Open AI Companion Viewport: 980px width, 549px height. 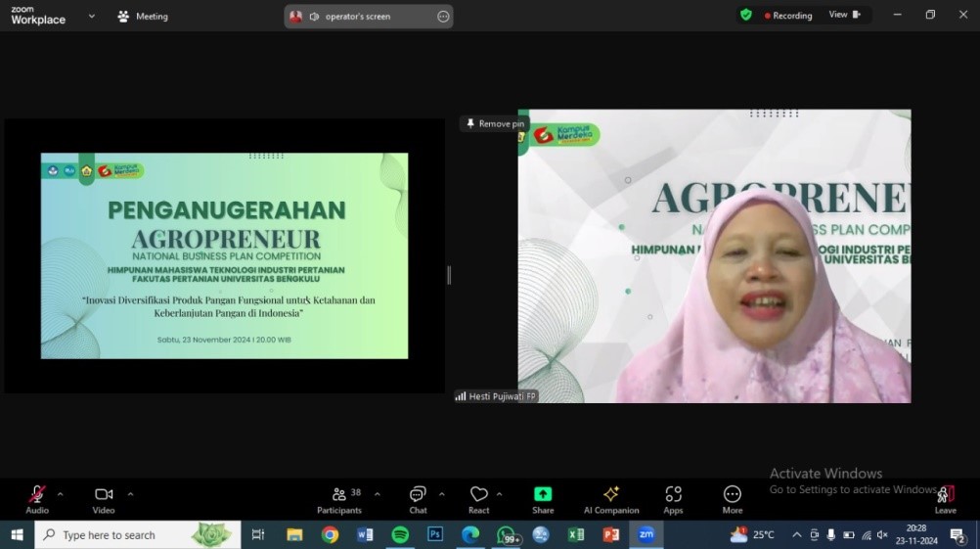611,500
